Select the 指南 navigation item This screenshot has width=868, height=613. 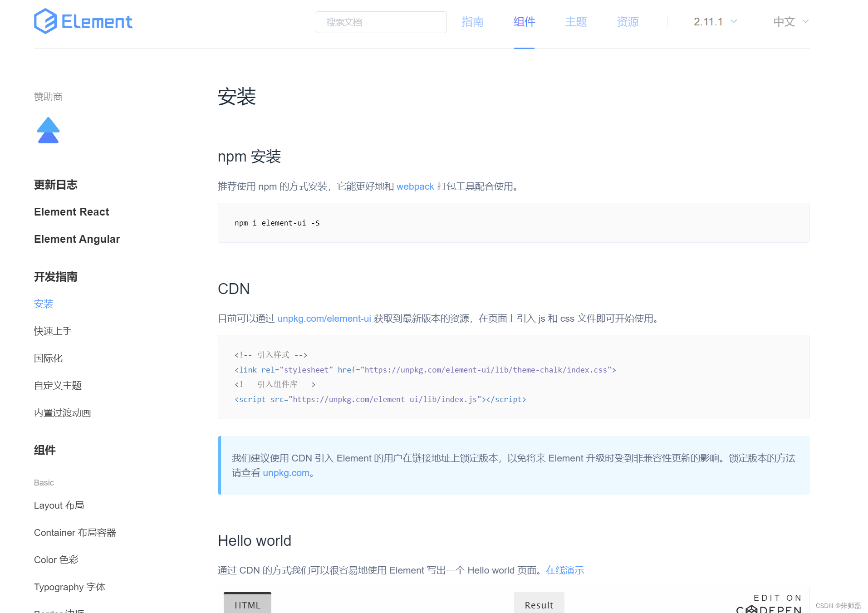click(x=472, y=22)
